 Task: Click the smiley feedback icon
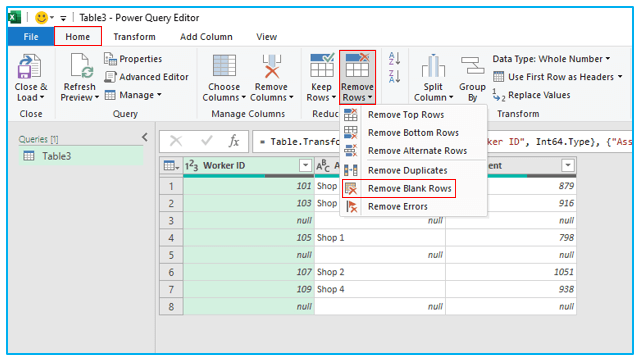coord(41,18)
